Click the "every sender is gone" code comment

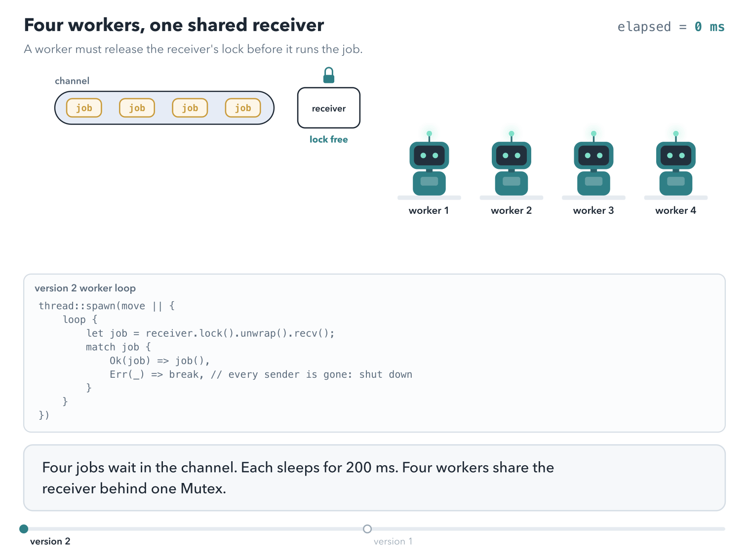pos(312,374)
